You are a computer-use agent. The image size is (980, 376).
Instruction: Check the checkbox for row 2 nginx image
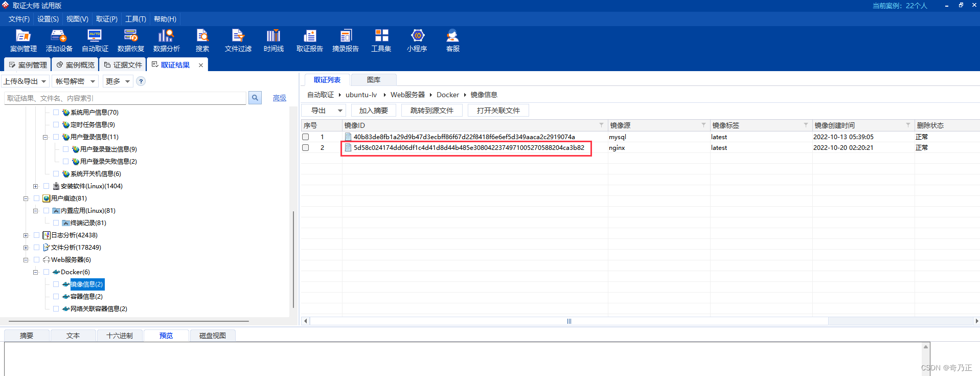pos(306,148)
